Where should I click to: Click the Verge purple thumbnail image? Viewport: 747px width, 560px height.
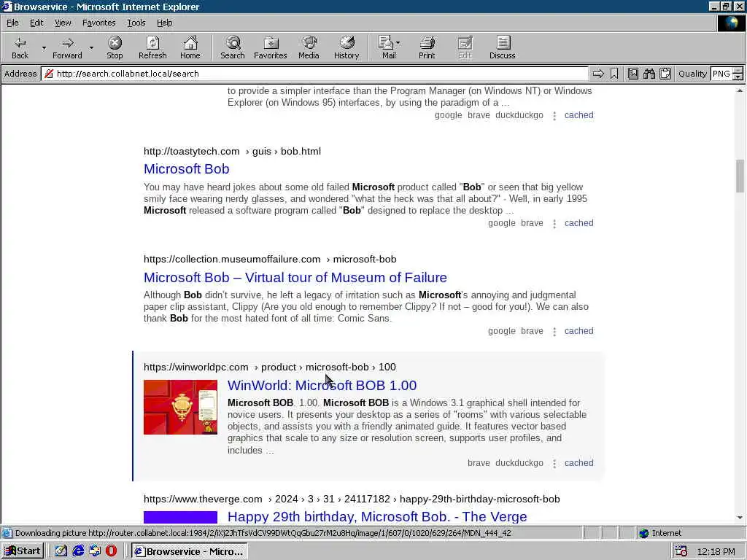pyautogui.click(x=181, y=517)
